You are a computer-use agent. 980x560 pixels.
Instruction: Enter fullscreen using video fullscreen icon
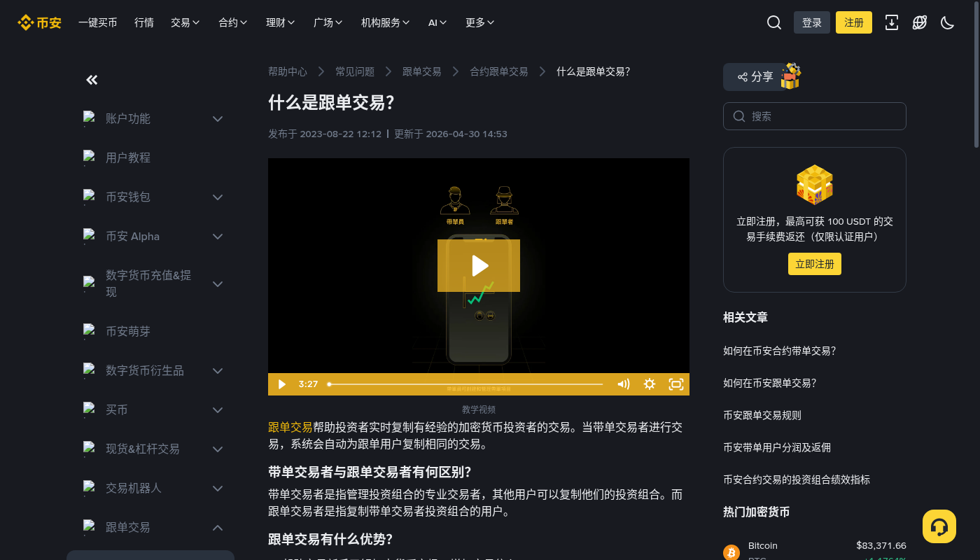[676, 384]
